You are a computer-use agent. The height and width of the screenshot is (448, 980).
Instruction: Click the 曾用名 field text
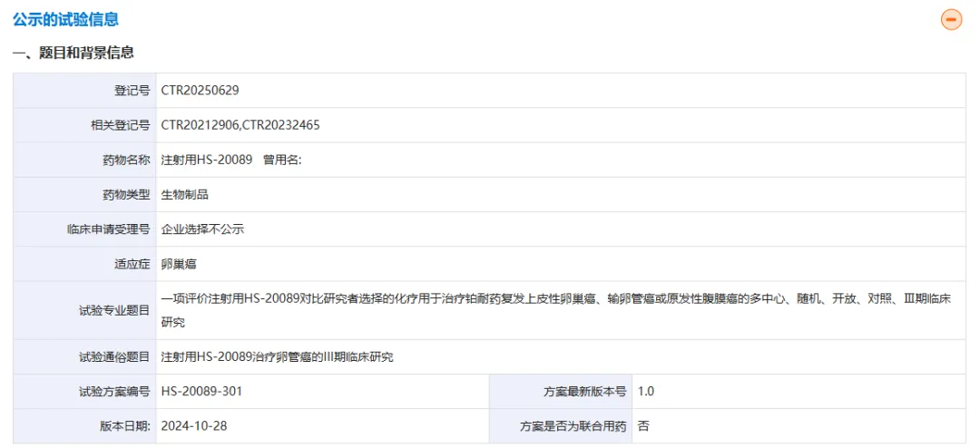282,160
